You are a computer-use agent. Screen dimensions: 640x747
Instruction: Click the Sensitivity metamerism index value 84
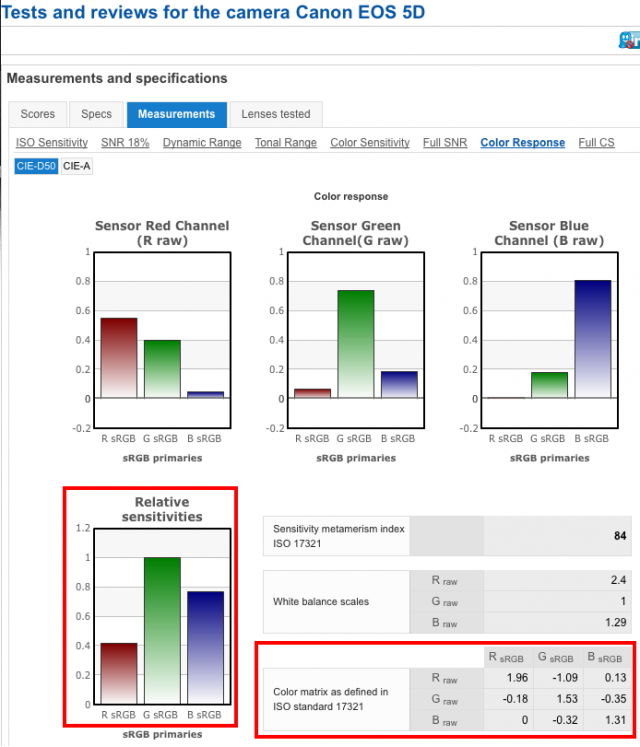[x=620, y=536]
